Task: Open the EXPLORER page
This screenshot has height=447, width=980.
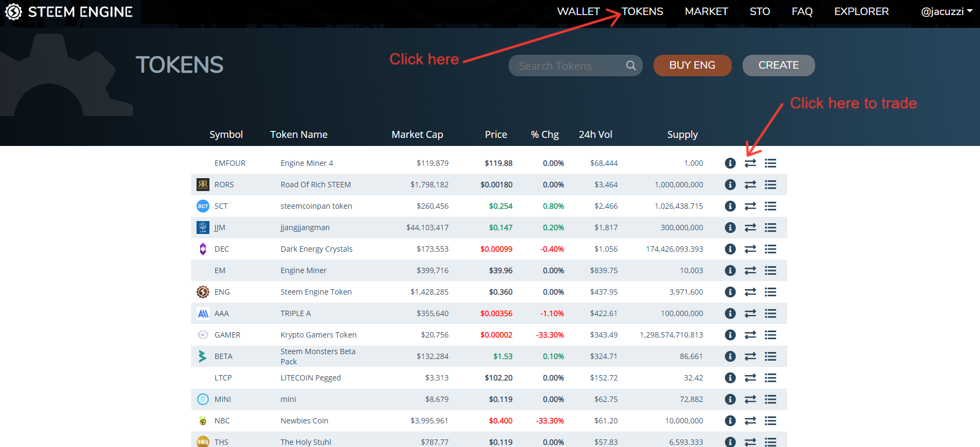Action: pyautogui.click(x=861, y=11)
